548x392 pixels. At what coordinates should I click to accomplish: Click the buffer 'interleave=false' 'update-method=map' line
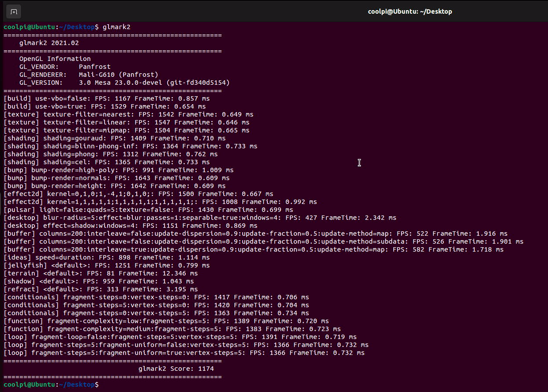(x=255, y=234)
